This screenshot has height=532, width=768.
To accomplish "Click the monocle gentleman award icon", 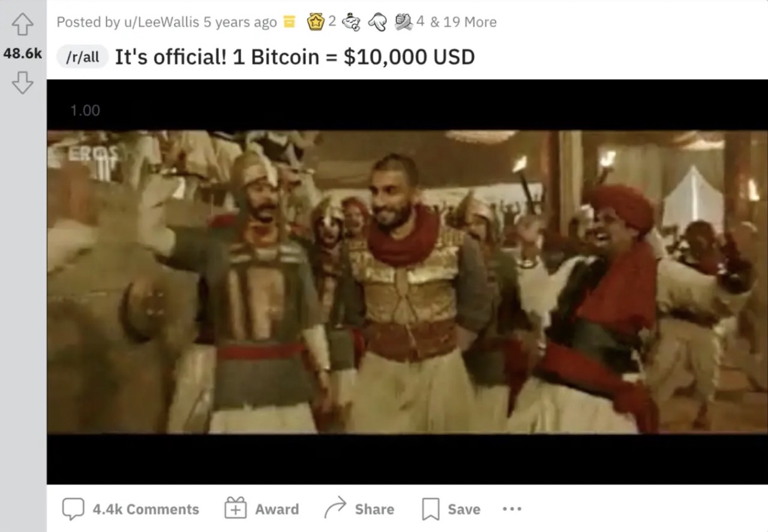I will [x=350, y=22].
